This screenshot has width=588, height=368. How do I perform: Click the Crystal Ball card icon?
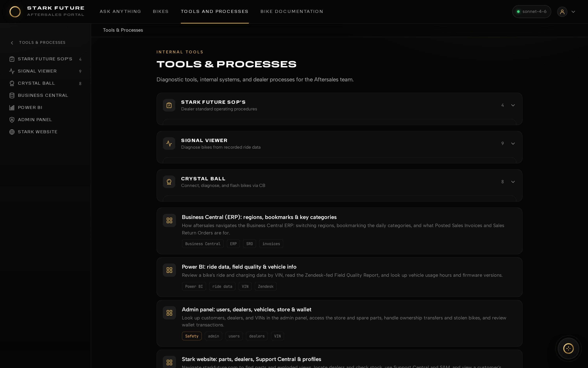pos(169,182)
